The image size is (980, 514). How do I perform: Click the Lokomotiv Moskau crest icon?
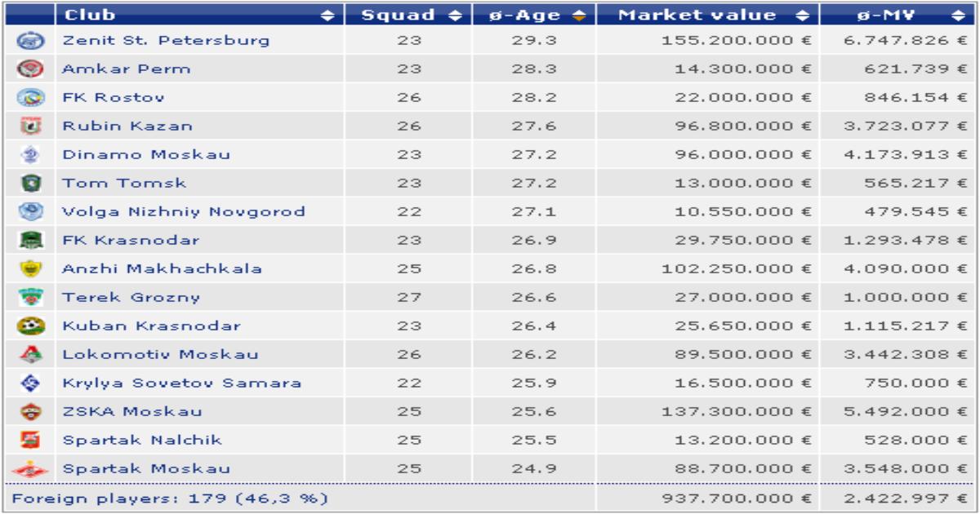24,355
